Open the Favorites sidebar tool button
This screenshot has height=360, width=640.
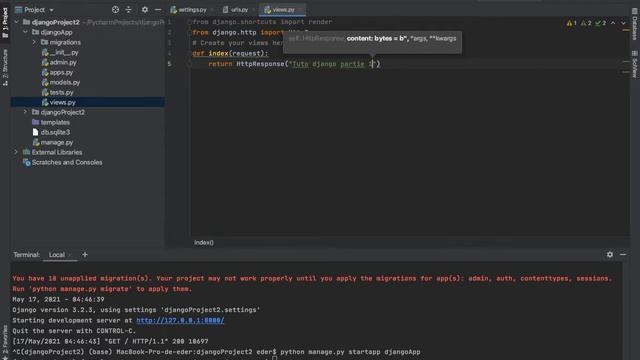tap(5, 342)
